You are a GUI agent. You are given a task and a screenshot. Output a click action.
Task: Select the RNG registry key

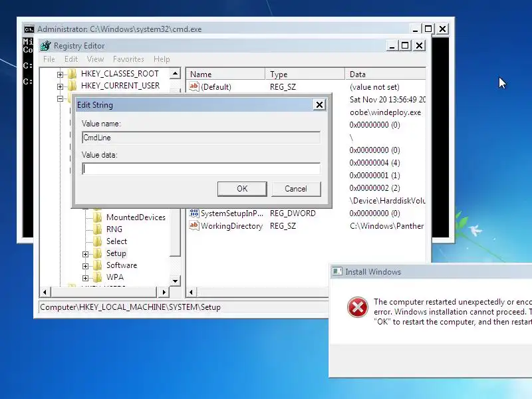point(114,229)
